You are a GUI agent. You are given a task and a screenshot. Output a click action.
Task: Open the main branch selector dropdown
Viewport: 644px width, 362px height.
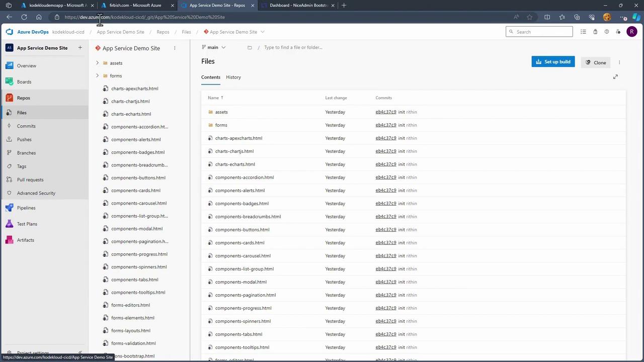point(213,47)
